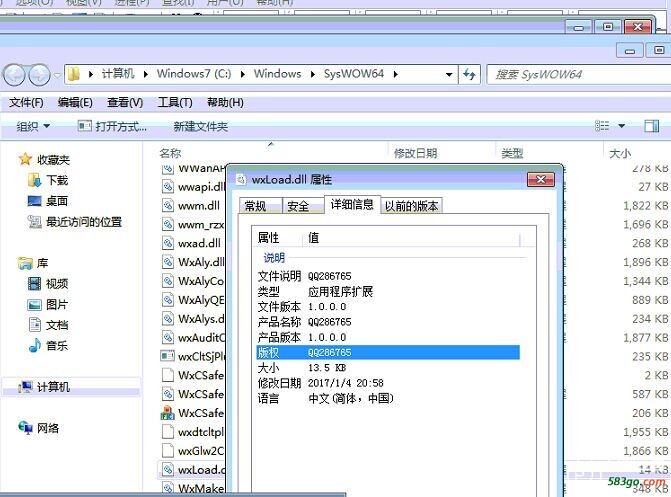Click Windows7 (C:) in the address path

click(194, 74)
